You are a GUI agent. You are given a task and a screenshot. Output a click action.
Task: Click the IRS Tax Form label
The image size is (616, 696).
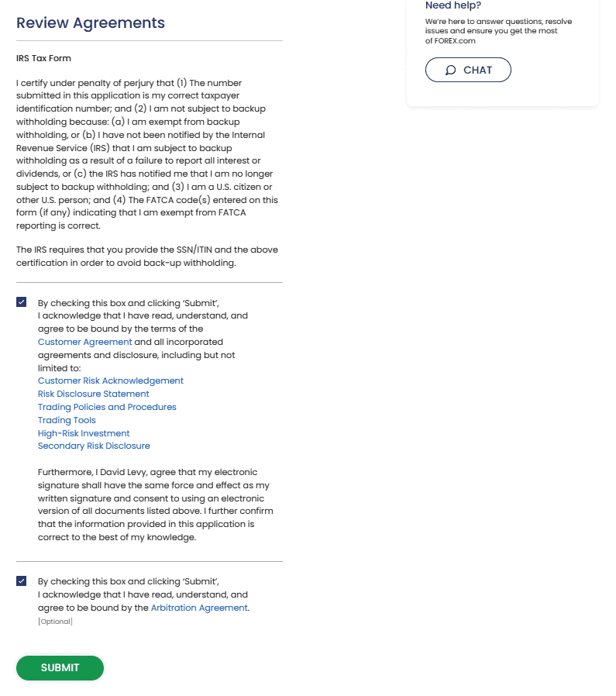pos(43,58)
